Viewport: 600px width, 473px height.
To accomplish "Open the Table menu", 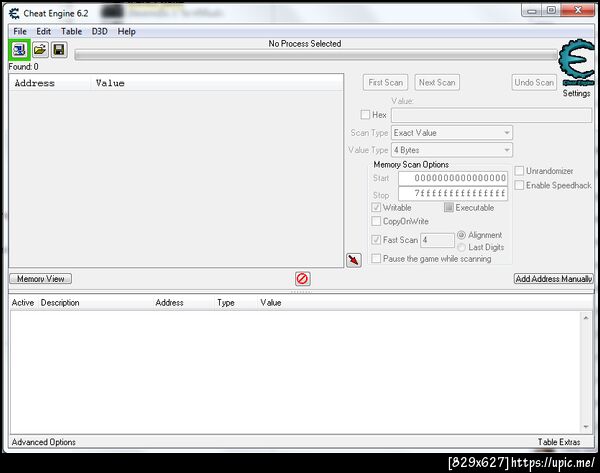I will click(x=72, y=31).
